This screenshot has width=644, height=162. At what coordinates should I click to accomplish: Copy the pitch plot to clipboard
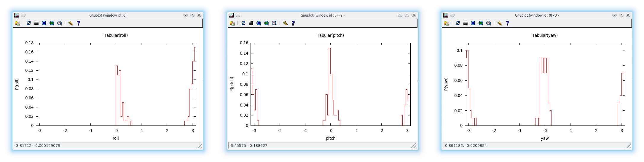232,23
